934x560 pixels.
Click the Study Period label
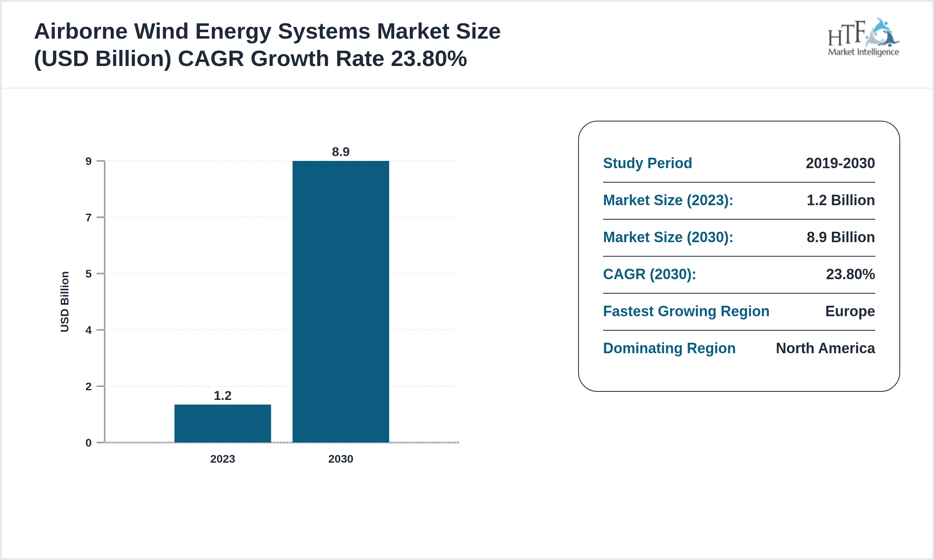point(647,163)
